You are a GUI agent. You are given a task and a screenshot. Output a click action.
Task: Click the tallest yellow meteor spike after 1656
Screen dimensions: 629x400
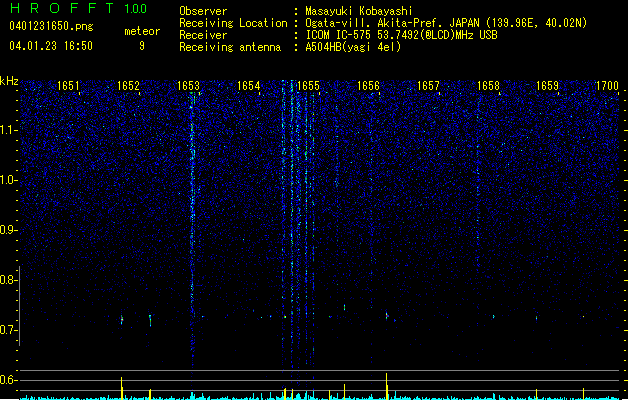click(x=387, y=386)
